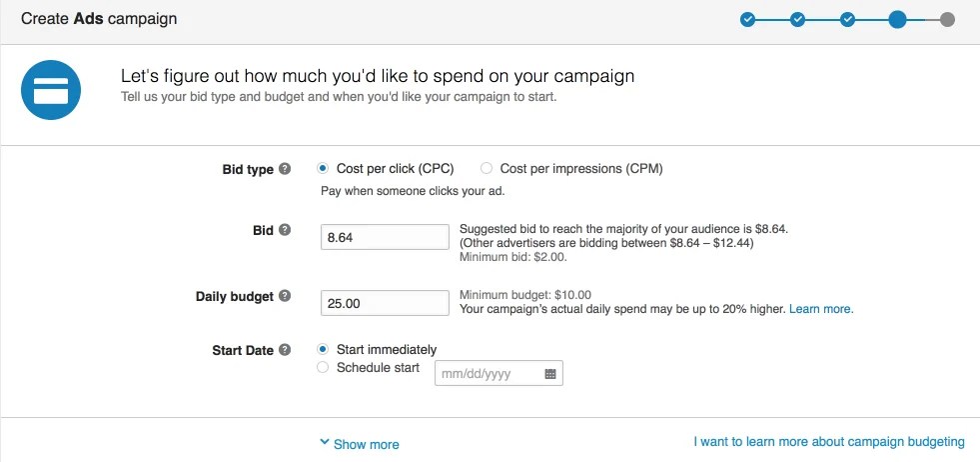
Task: Select Cost per impressions (CPM) option
Action: coord(487,169)
